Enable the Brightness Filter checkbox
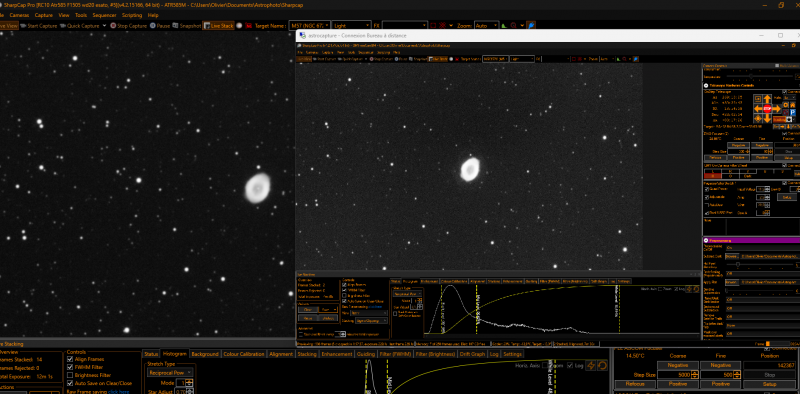 70,375
